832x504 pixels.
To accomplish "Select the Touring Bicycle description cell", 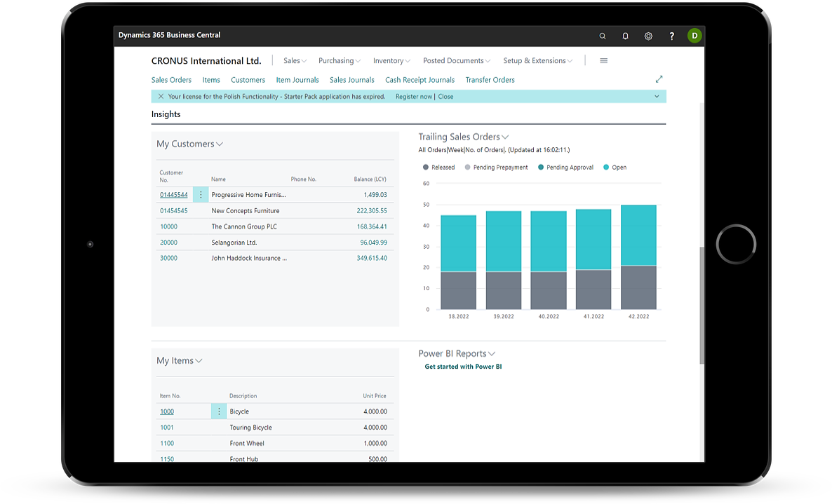I will [x=250, y=427].
